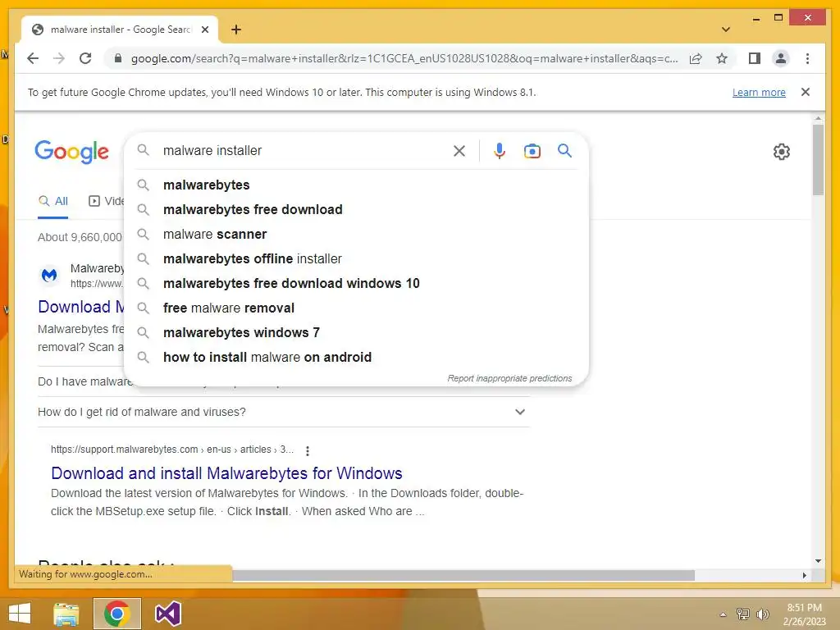Open Visual Studio from taskbar
This screenshot has height=630, width=840.
pyautogui.click(x=167, y=614)
